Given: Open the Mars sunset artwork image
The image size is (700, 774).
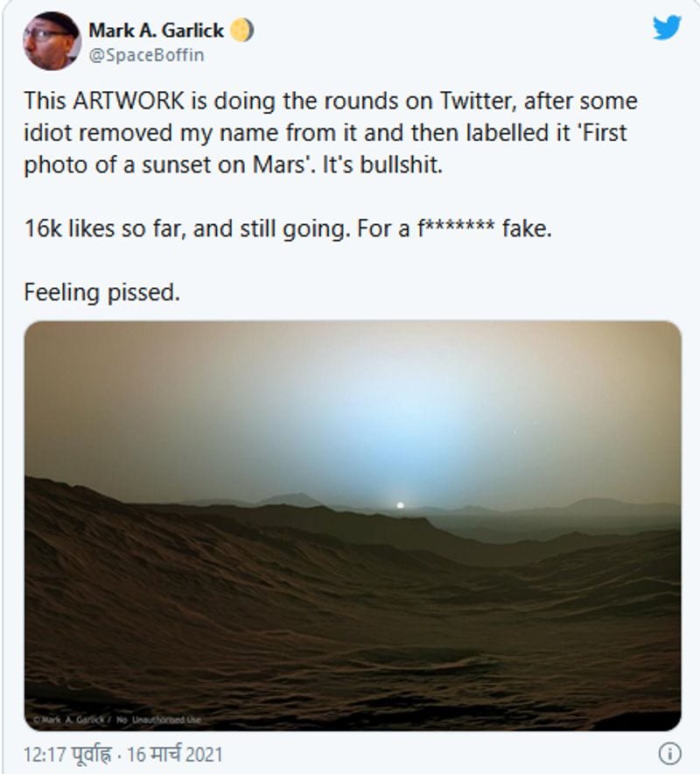Looking at the screenshot, I should (353, 525).
